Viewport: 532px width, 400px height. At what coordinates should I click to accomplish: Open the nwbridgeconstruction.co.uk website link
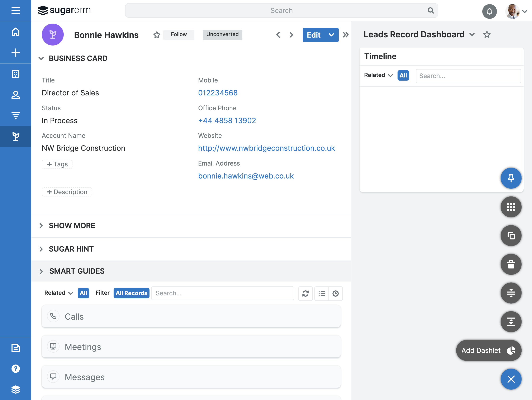click(x=266, y=148)
